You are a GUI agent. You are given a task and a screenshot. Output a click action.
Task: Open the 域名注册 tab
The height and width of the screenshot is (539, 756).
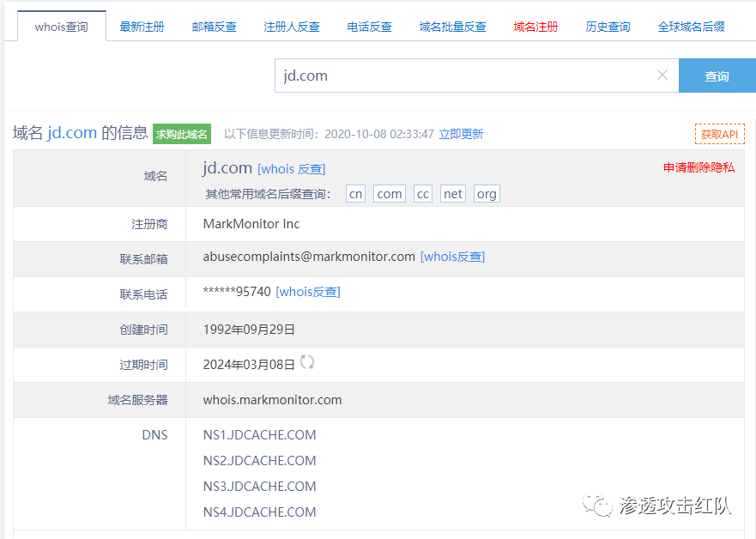tap(535, 26)
